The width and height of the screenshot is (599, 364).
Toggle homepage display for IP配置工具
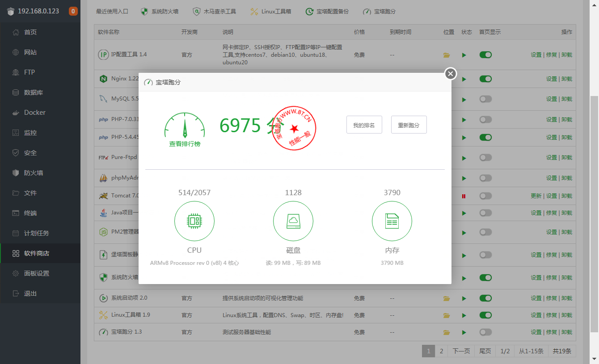coord(485,54)
